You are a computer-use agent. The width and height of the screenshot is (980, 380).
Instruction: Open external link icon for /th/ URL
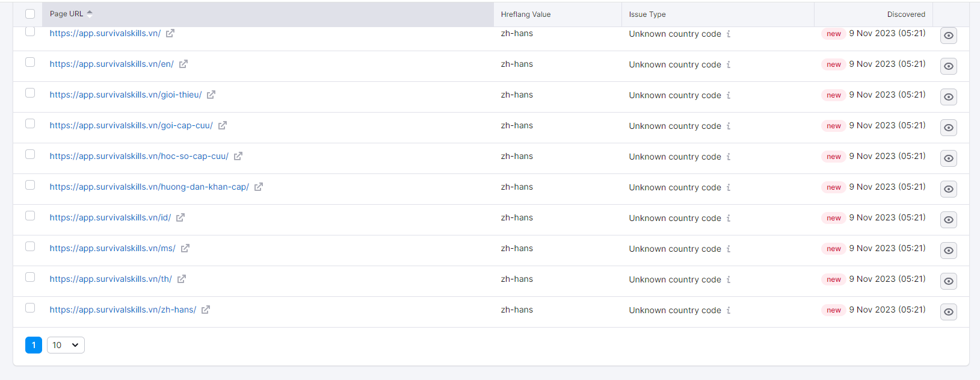(x=182, y=279)
